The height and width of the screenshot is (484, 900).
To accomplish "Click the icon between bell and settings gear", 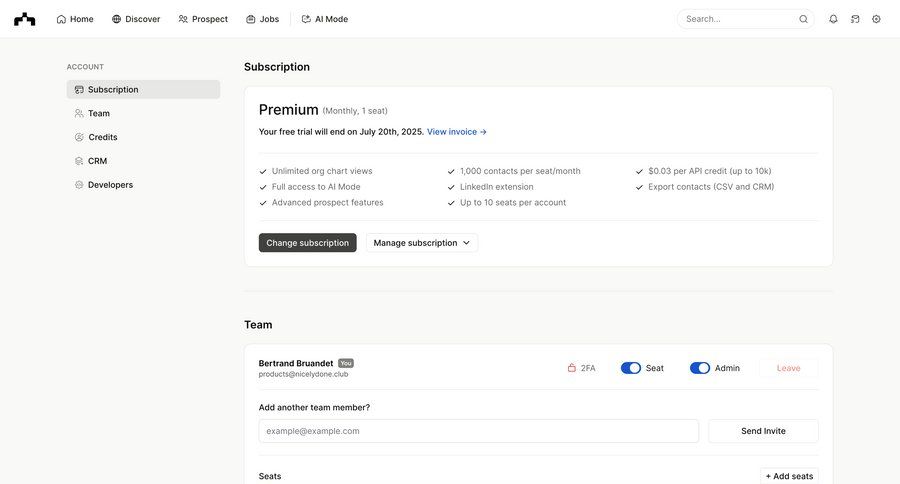I will (855, 19).
